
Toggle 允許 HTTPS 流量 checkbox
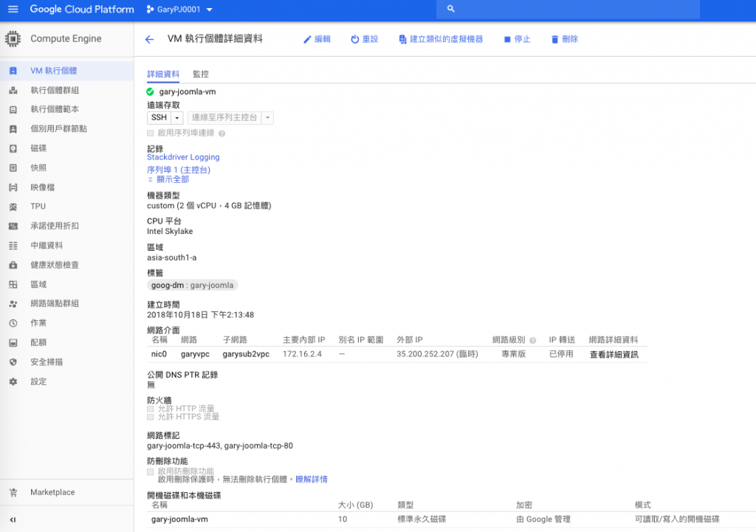point(151,417)
